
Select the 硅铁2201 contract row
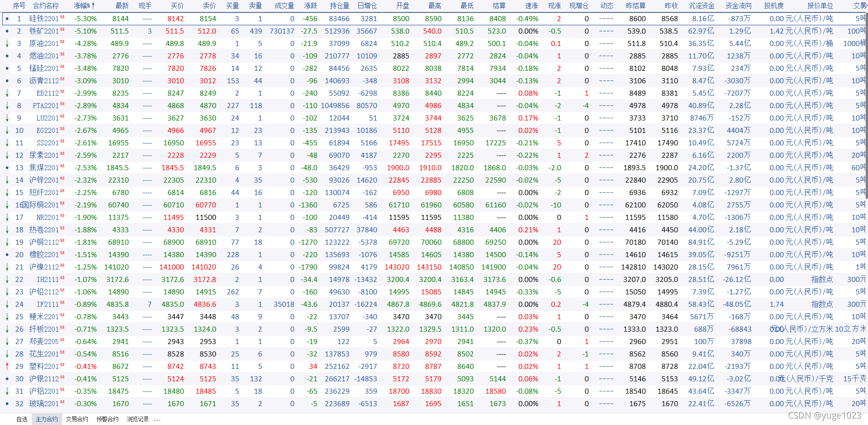434,19
